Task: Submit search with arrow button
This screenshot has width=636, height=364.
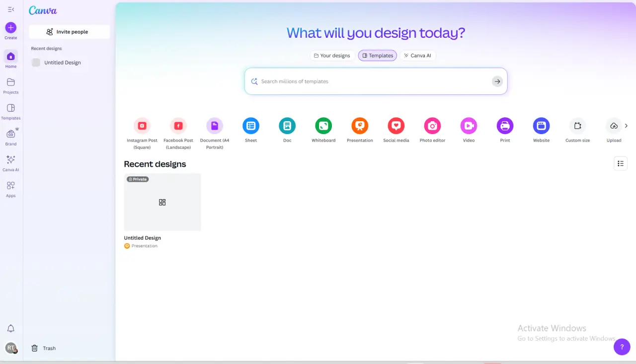Action: coord(497,81)
